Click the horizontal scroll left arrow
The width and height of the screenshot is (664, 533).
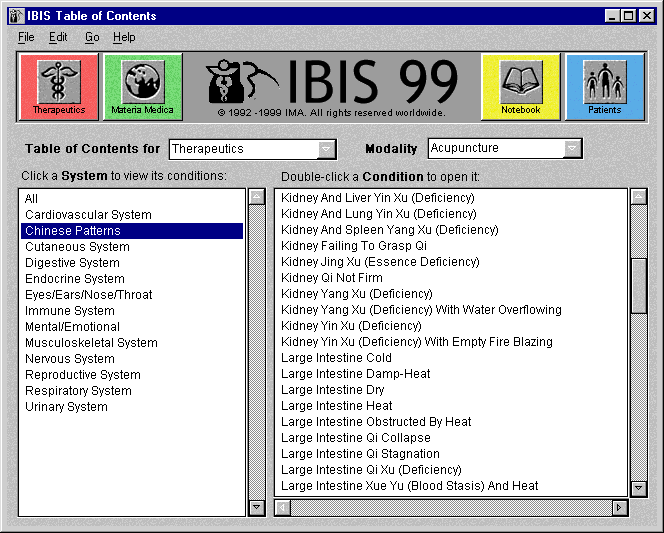tap(283, 507)
